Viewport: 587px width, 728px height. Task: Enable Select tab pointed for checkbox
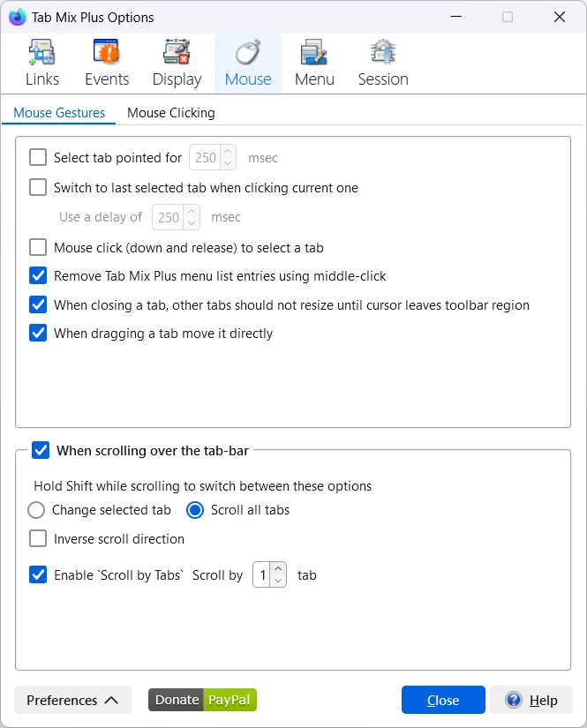38,158
